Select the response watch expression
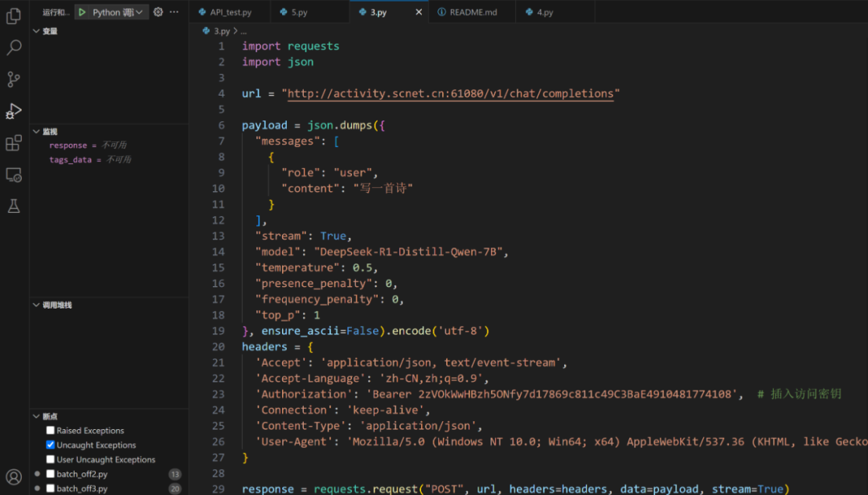 click(x=68, y=145)
